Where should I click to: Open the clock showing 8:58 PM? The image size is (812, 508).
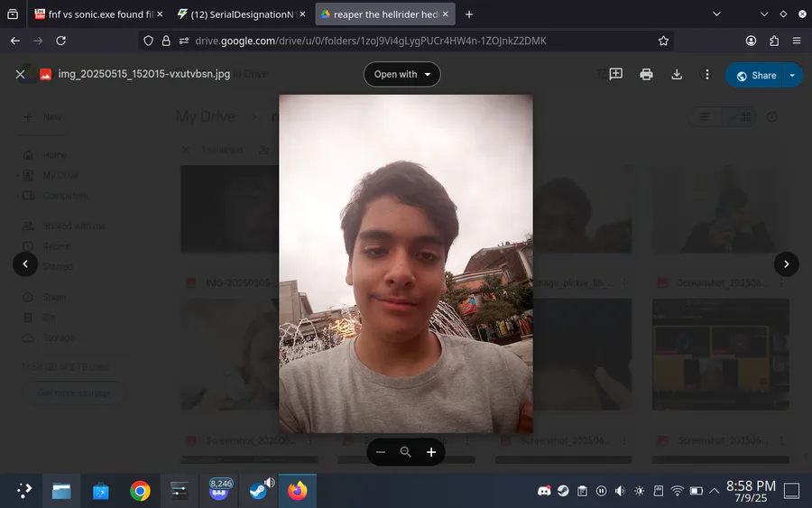751,491
